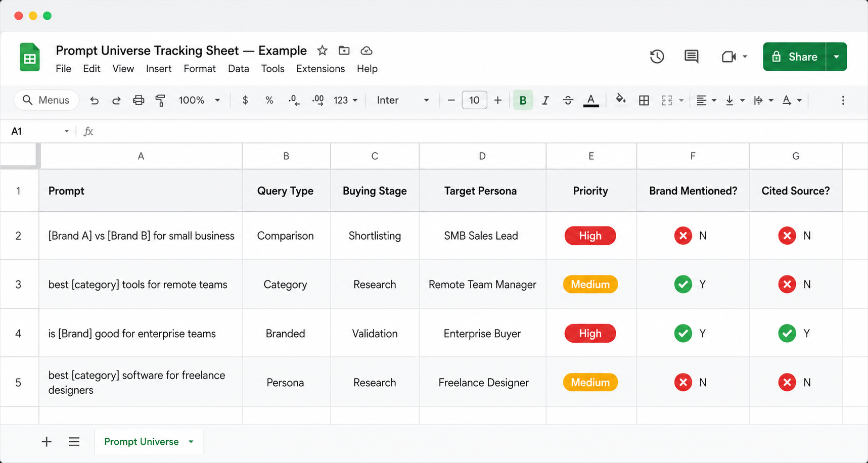Viewport: 868px width, 463px height.
Task: Click the Redo arrow
Action: 116,100
